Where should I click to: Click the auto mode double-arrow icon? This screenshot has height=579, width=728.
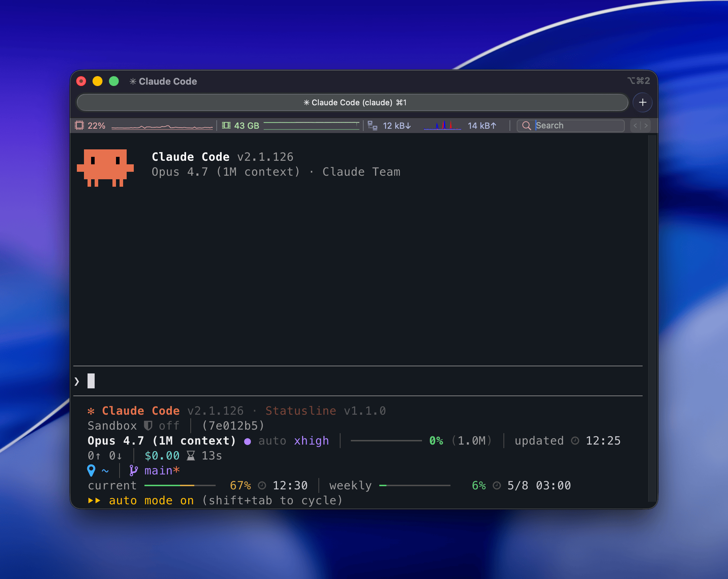click(x=94, y=500)
